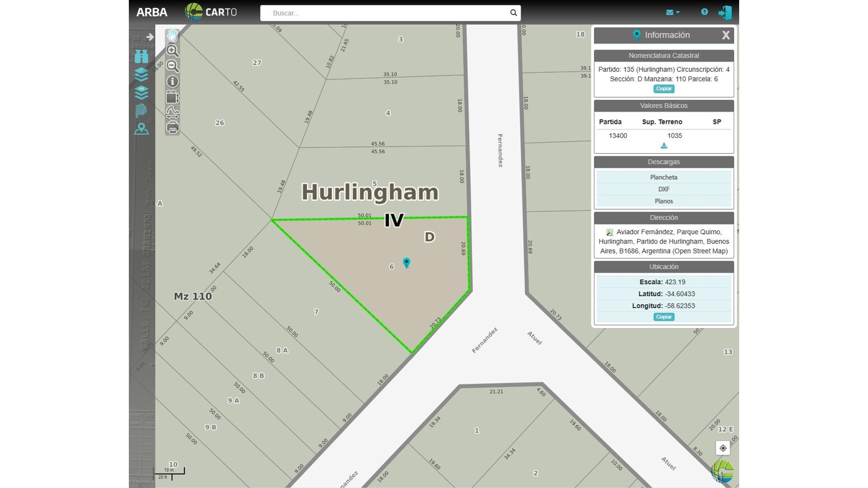
Task: Open the help question mark icon
Action: pos(704,12)
